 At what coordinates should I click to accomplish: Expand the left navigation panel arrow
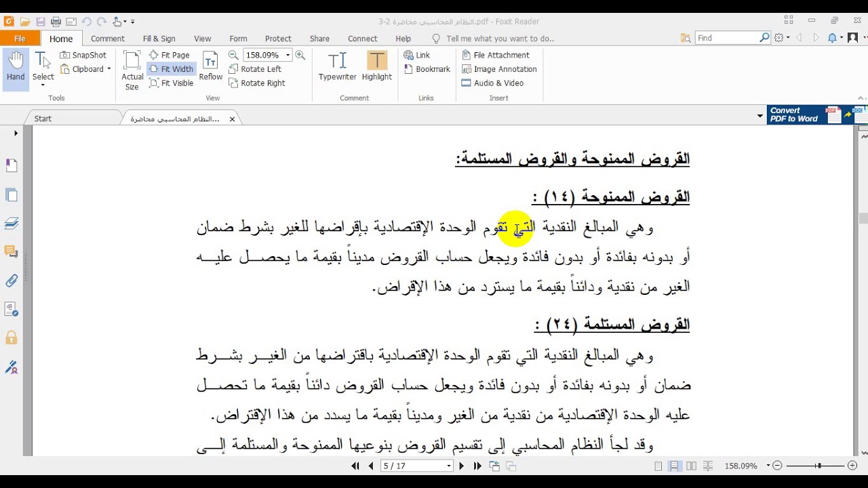tap(16, 134)
